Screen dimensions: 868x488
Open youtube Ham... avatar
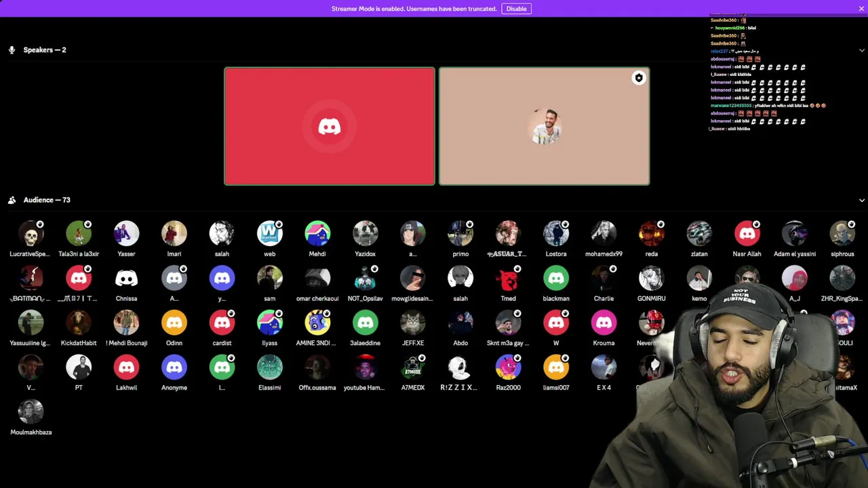365,367
